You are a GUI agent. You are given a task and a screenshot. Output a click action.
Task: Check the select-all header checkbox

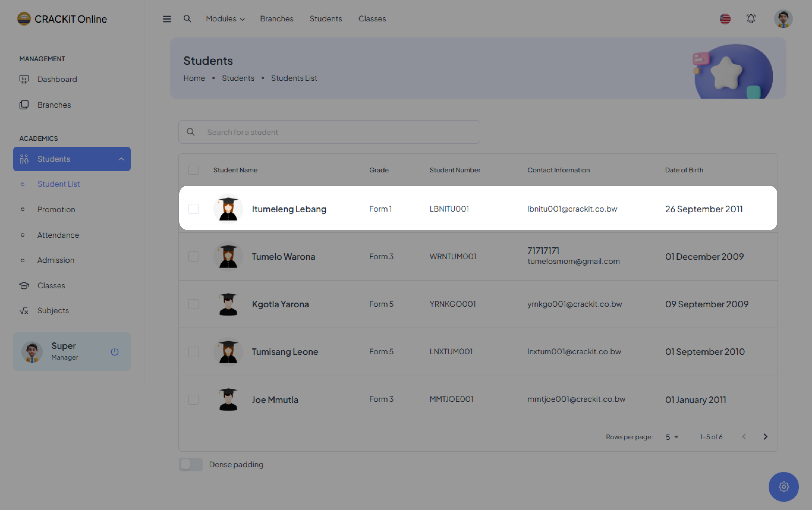193,170
